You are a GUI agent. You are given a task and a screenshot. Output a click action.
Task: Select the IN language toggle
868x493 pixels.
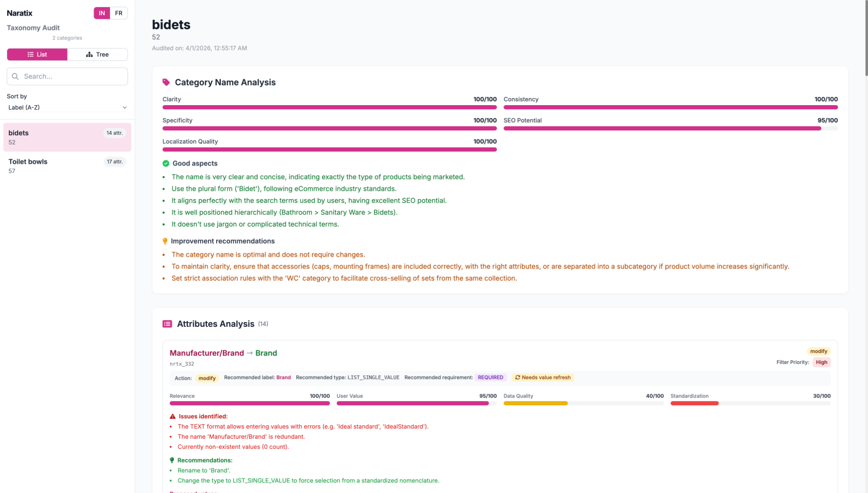click(x=102, y=13)
